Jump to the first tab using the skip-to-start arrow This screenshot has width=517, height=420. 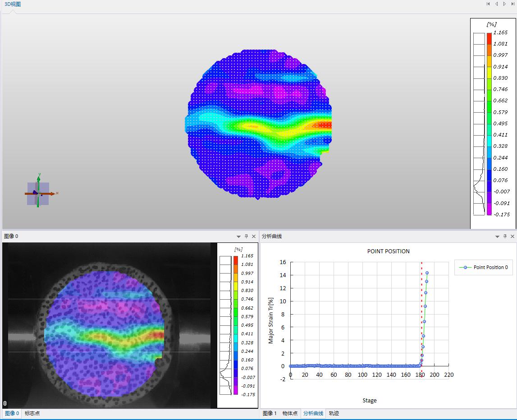tap(488, 4)
